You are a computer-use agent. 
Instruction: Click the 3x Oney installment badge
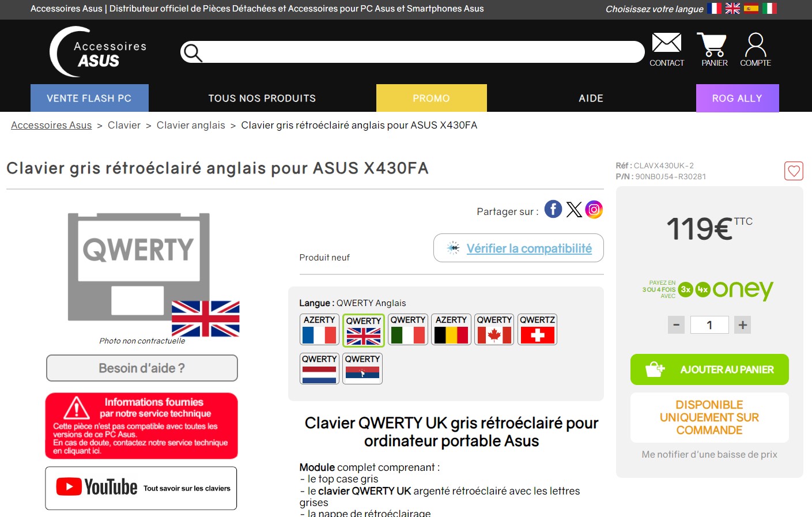pyautogui.click(x=685, y=290)
